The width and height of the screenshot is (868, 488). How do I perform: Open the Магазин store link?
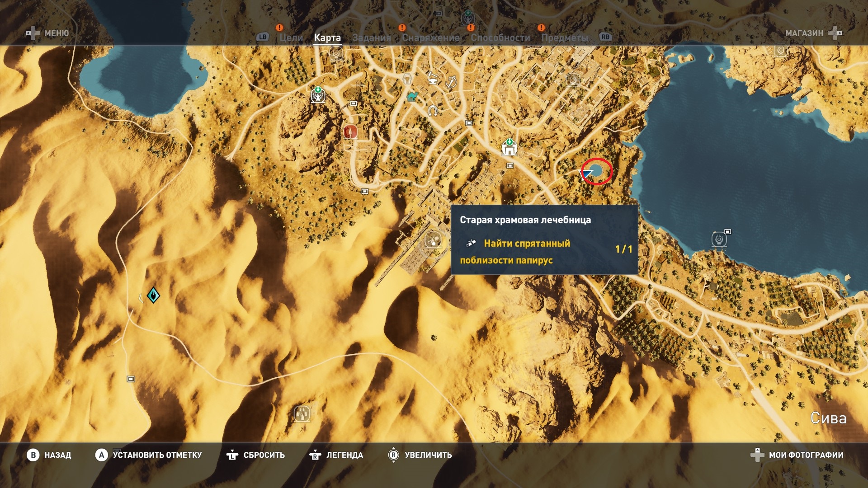[804, 33]
